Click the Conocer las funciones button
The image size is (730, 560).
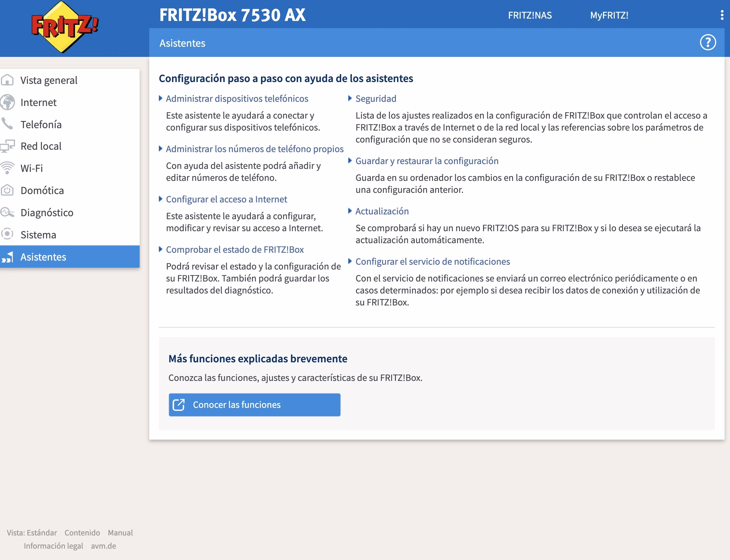click(x=254, y=405)
